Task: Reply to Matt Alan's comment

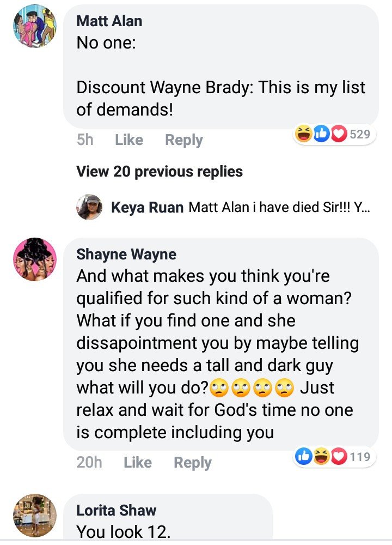Action: point(183,140)
